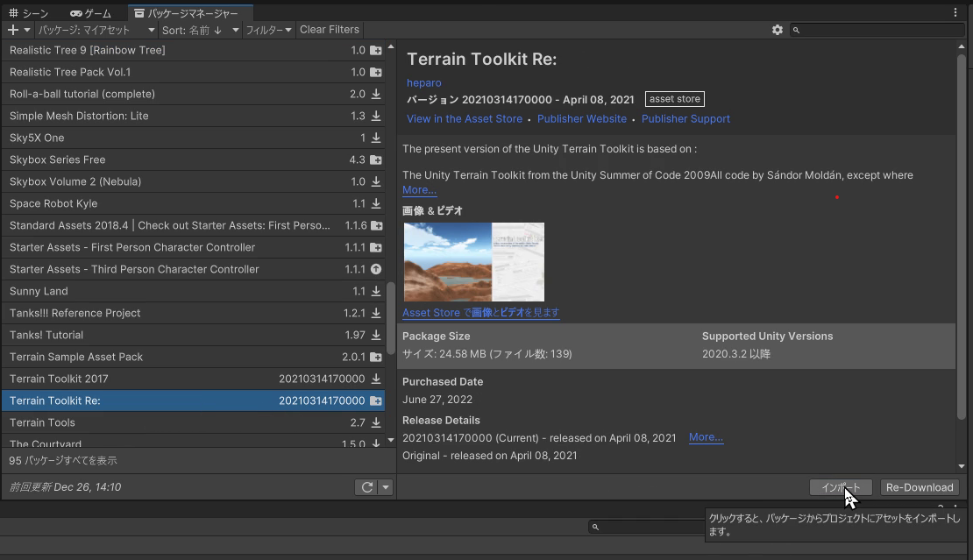
Task: Click import icon for Terrain Toolkit Re:
Action: click(376, 401)
